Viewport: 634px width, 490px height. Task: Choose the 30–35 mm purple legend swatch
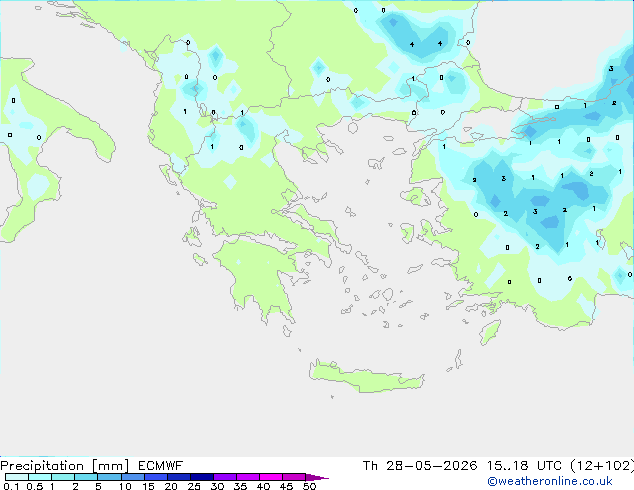[225, 477]
